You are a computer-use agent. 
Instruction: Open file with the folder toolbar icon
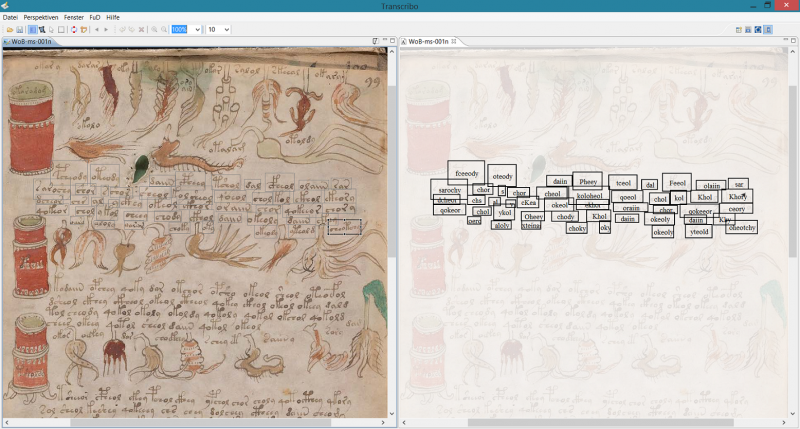click(x=10, y=30)
